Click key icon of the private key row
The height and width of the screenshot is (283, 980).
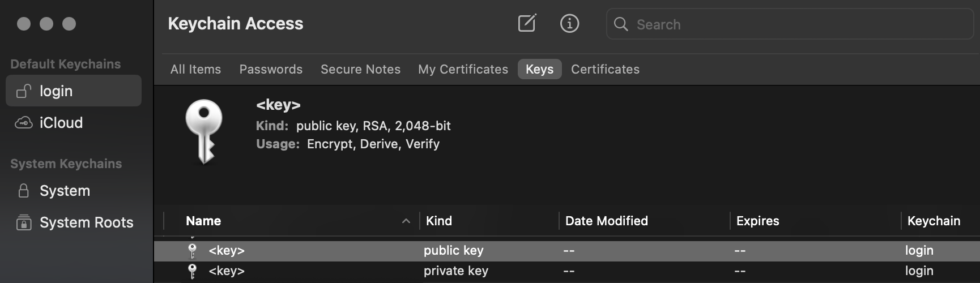click(x=192, y=271)
